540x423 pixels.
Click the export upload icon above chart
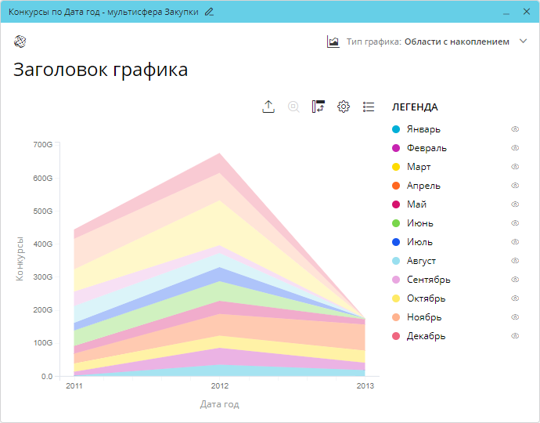268,107
